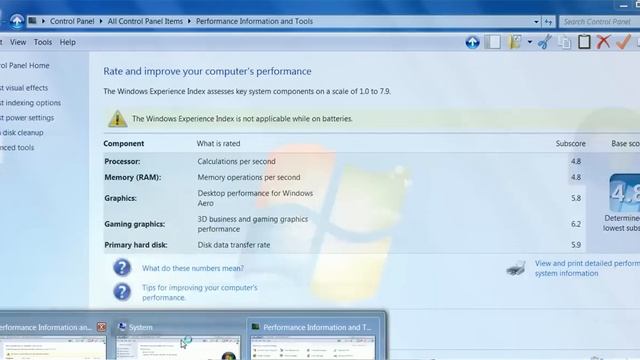Click the Paste clipboard icon
The image size is (640, 360).
[x=584, y=42]
